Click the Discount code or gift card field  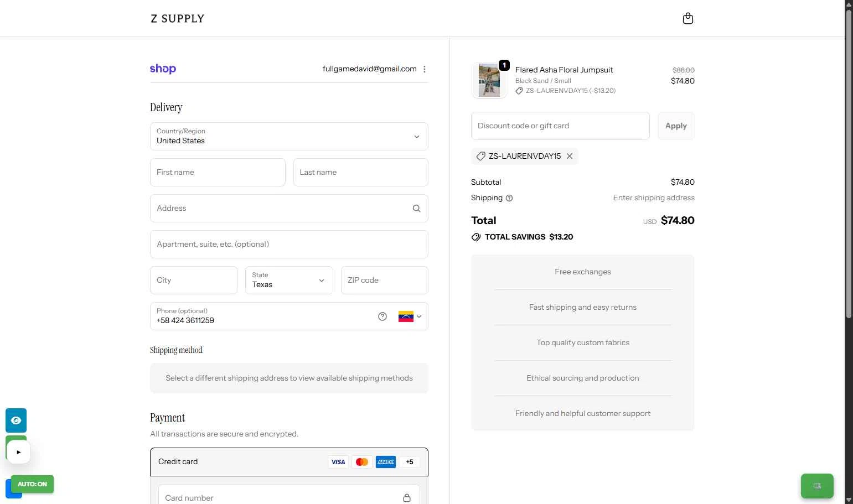point(560,126)
